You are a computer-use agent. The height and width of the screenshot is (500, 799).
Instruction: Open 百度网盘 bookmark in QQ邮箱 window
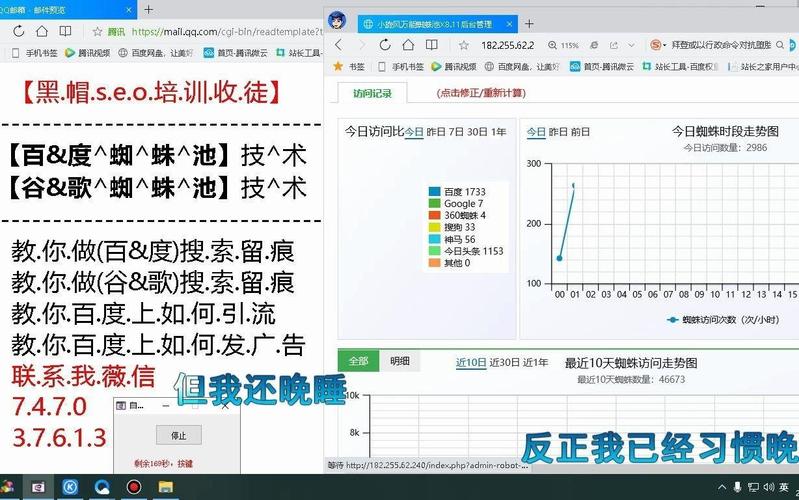tap(156, 52)
